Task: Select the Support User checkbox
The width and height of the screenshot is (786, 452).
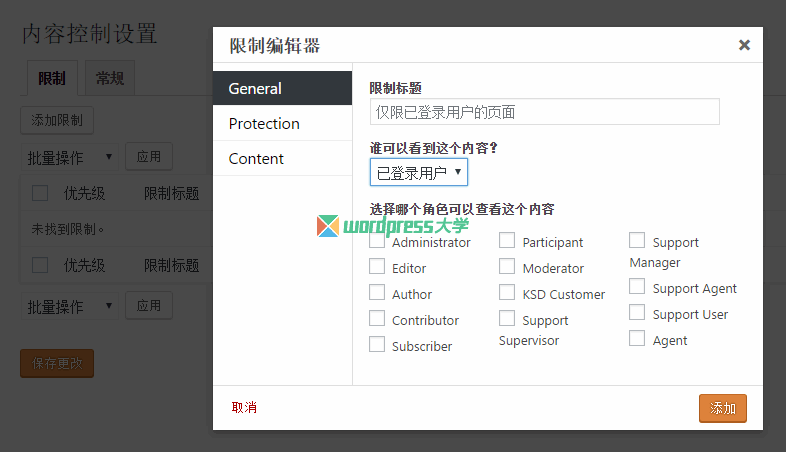Action: coord(637,313)
